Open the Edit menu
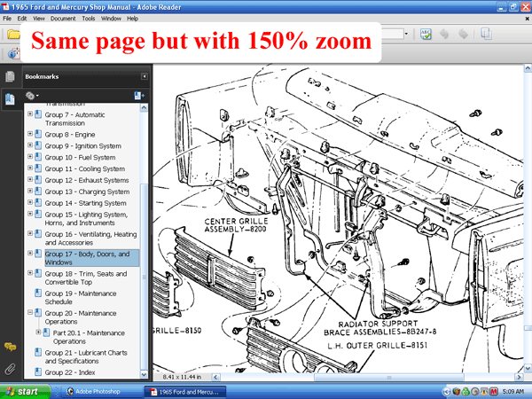Screen dimensions: 532x399 [22, 19]
